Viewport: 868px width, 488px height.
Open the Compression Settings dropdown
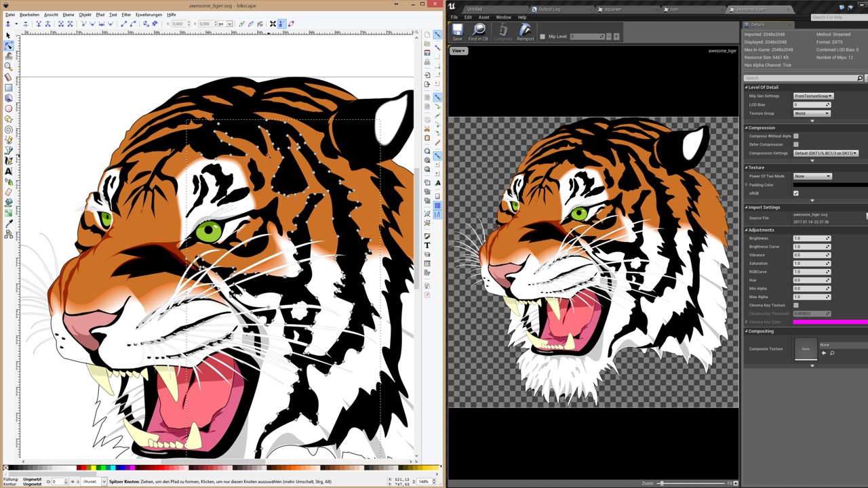click(x=825, y=153)
